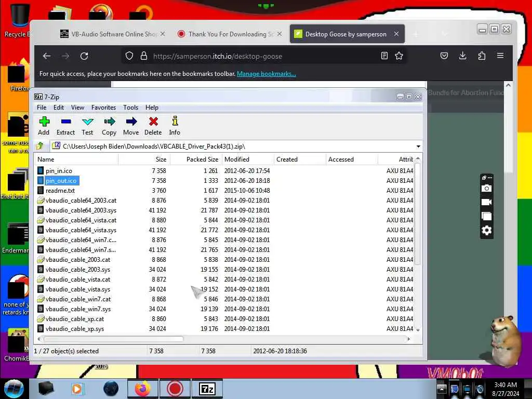Select vbaudio_cable_vista.sys file

pyautogui.click(x=78, y=289)
